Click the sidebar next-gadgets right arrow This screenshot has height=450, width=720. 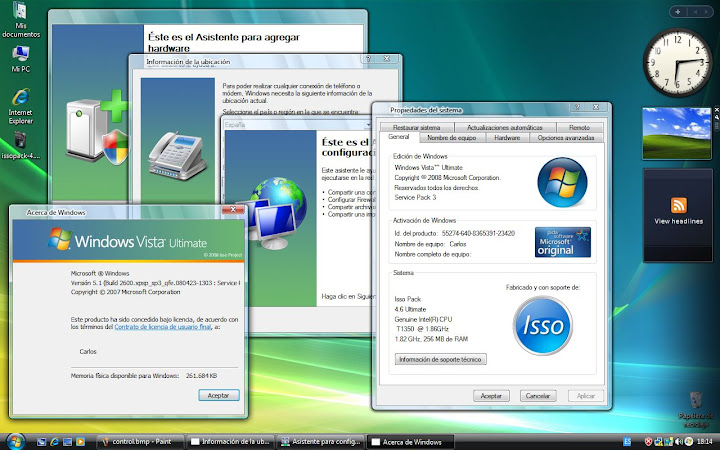click(707, 12)
